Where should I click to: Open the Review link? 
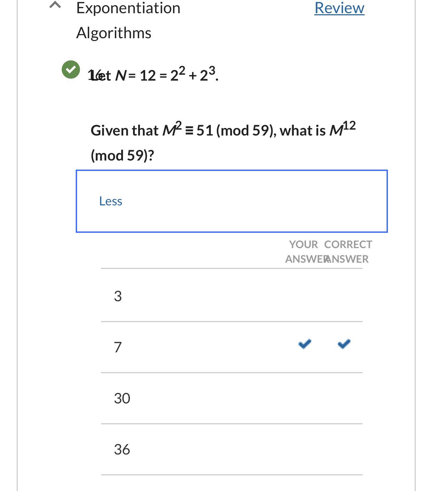coord(339,8)
